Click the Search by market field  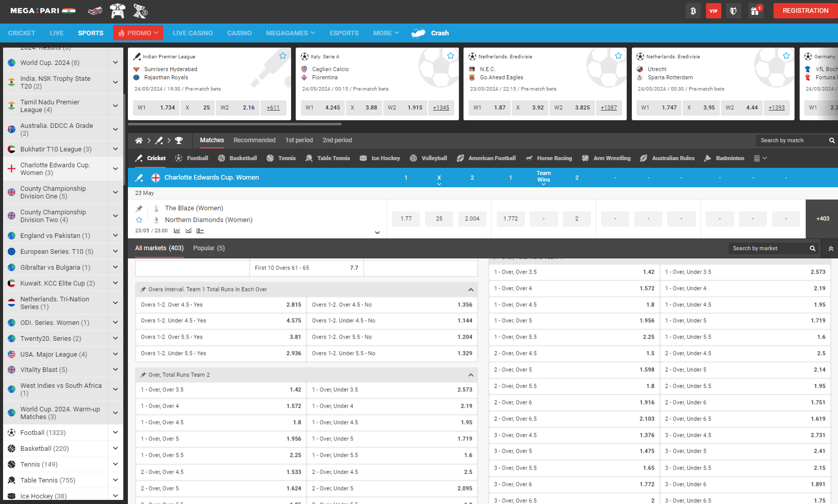click(x=774, y=248)
